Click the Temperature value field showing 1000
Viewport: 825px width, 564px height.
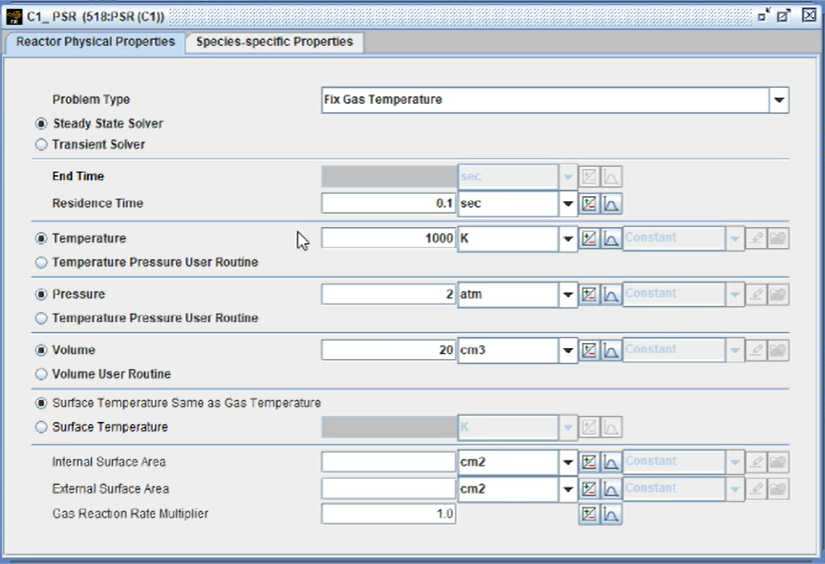(389, 238)
